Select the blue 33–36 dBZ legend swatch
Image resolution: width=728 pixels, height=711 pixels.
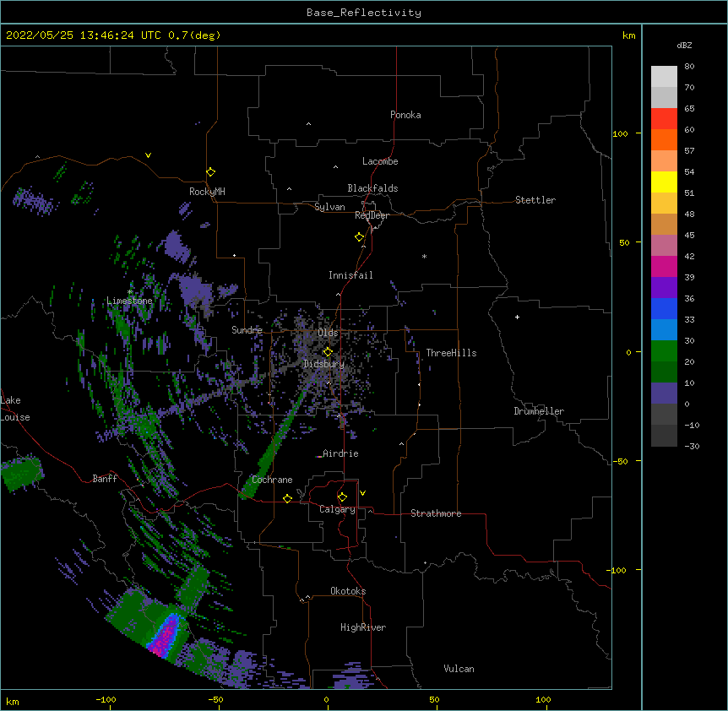click(x=664, y=308)
